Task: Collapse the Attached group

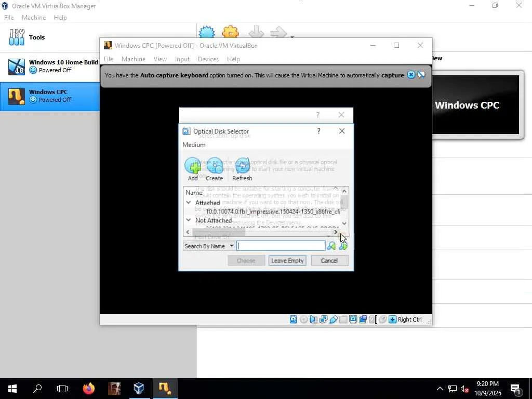Action: coord(188,203)
